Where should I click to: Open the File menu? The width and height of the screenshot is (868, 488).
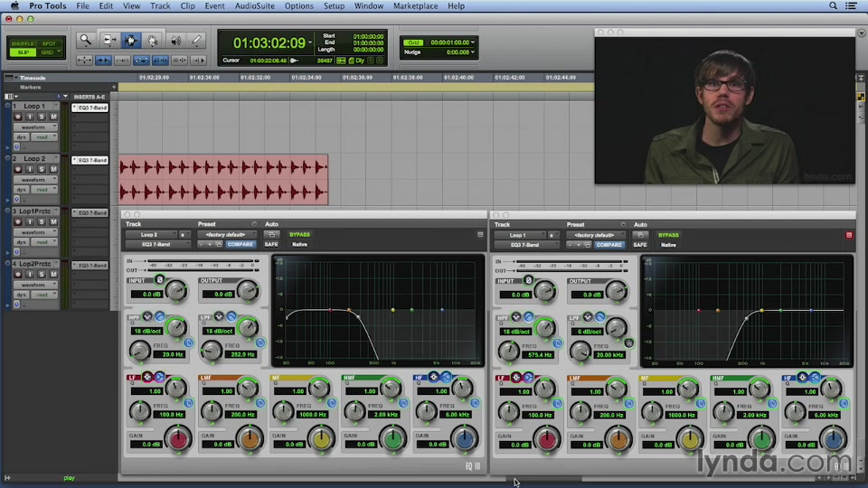82,5
